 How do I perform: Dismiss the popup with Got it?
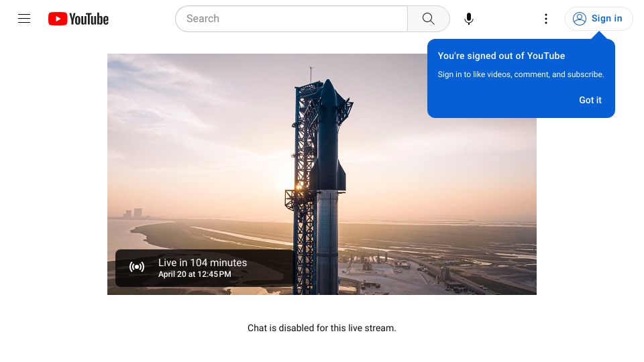(590, 100)
